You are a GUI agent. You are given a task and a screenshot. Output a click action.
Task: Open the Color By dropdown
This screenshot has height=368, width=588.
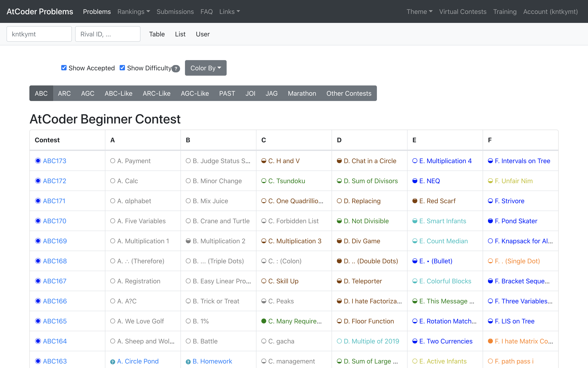pyautogui.click(x=206, y=68)
